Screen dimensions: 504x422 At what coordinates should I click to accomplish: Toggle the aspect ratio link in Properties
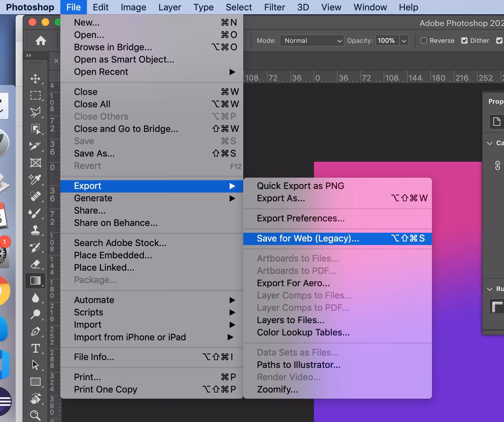[497, 166]
